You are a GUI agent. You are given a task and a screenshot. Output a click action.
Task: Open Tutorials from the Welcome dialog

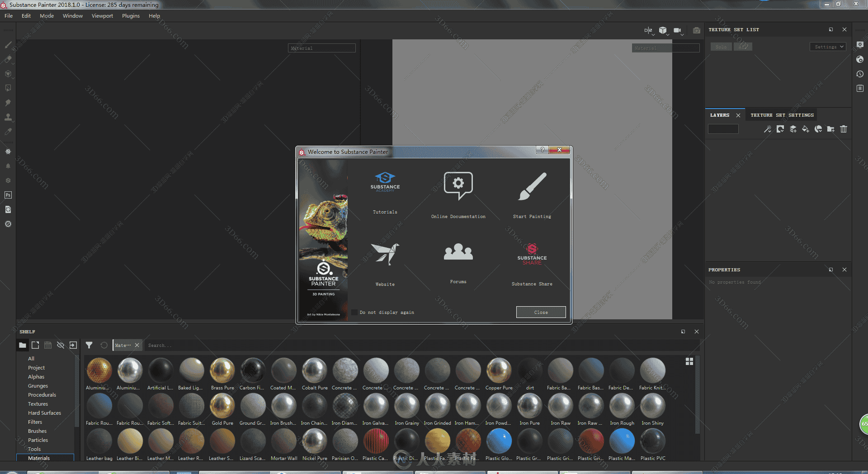(x=385, y=192)
